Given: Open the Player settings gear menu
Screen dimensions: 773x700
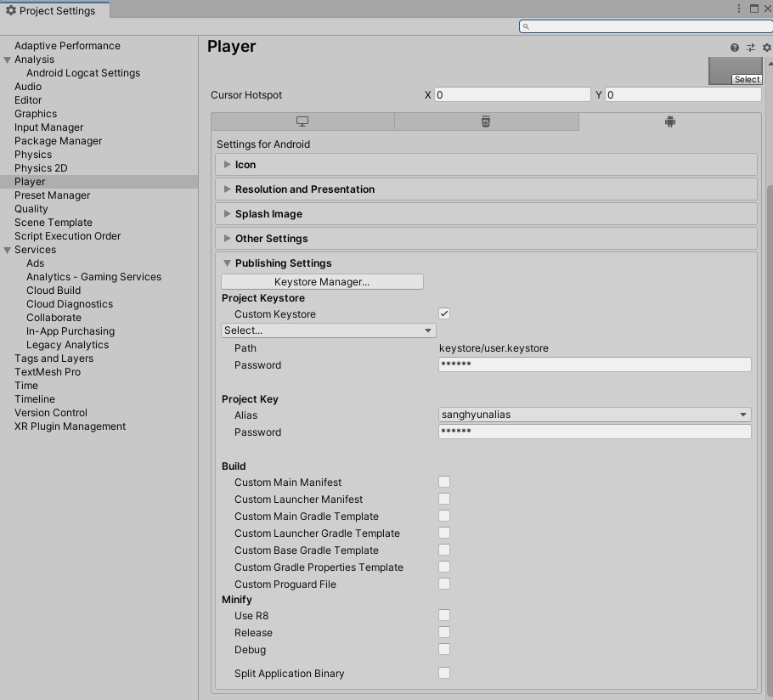Looking at the screenshot, I should [x=766, y=48].
